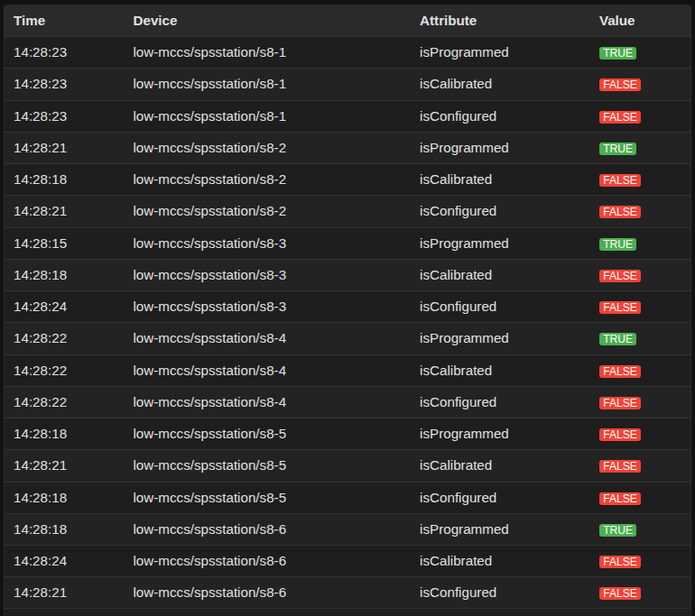Click isConfigured attribute for s8-4
The width and height of the screenshot is (695, 616).
(x=458, y=403)
